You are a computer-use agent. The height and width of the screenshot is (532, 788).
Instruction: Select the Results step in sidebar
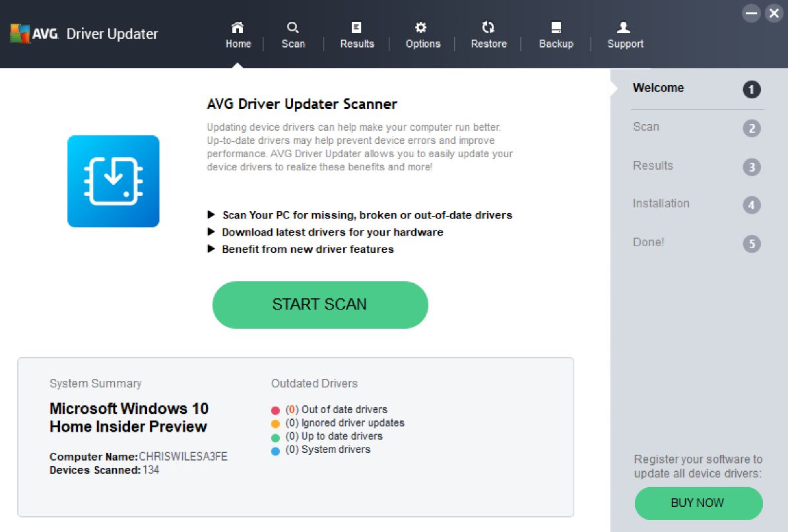tap(653, 166)
